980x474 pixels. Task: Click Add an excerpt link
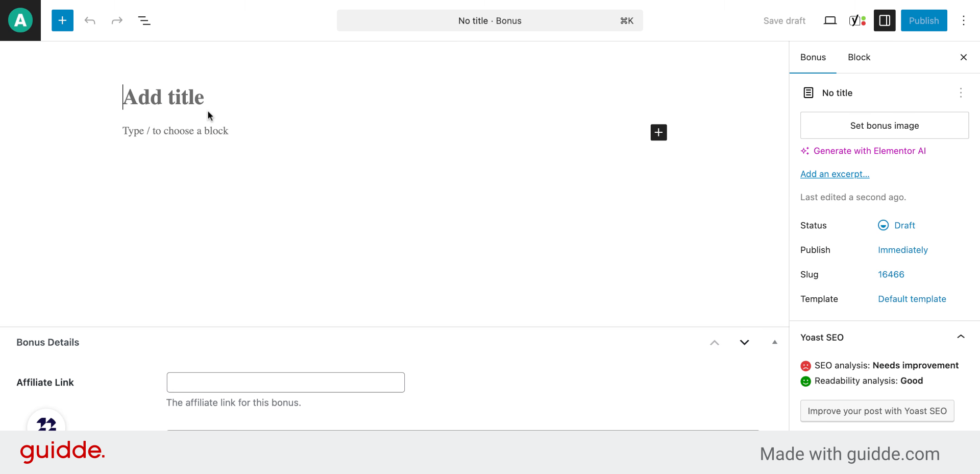(835, 174)
